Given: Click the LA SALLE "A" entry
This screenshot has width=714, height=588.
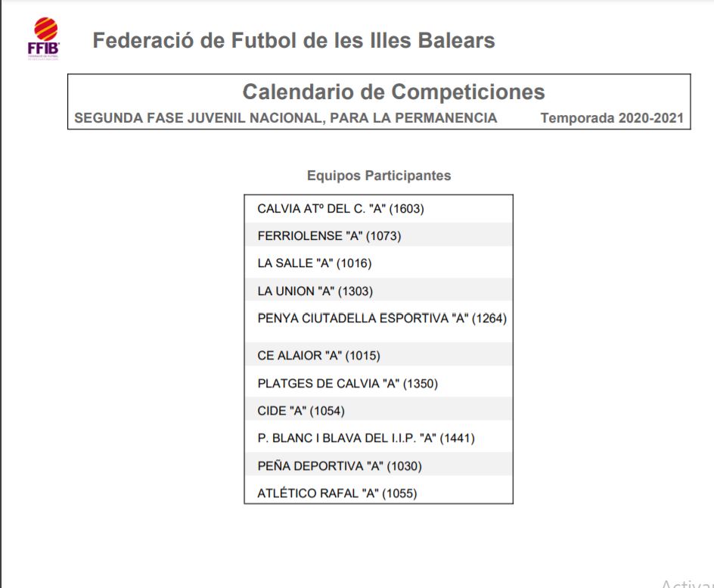Looking at the screenshot, I should click(x=314, y=263).
